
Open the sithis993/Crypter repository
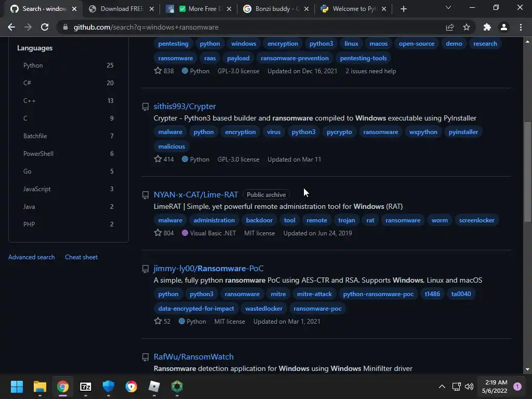click(x=184, y=106)
